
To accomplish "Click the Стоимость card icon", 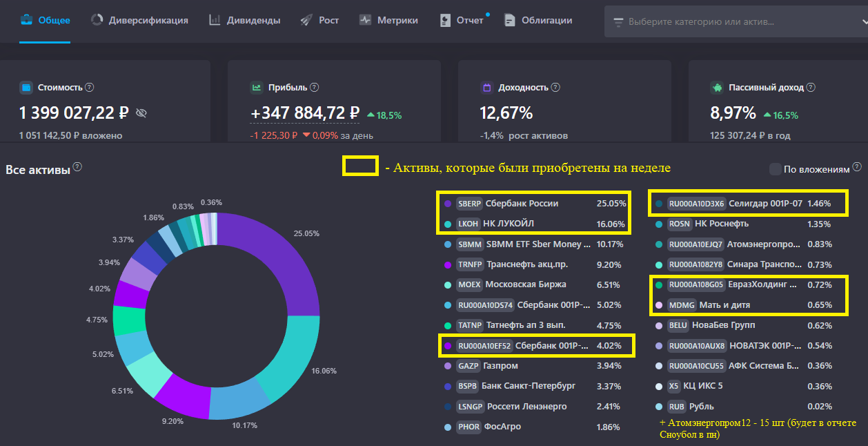I will 26,88.
